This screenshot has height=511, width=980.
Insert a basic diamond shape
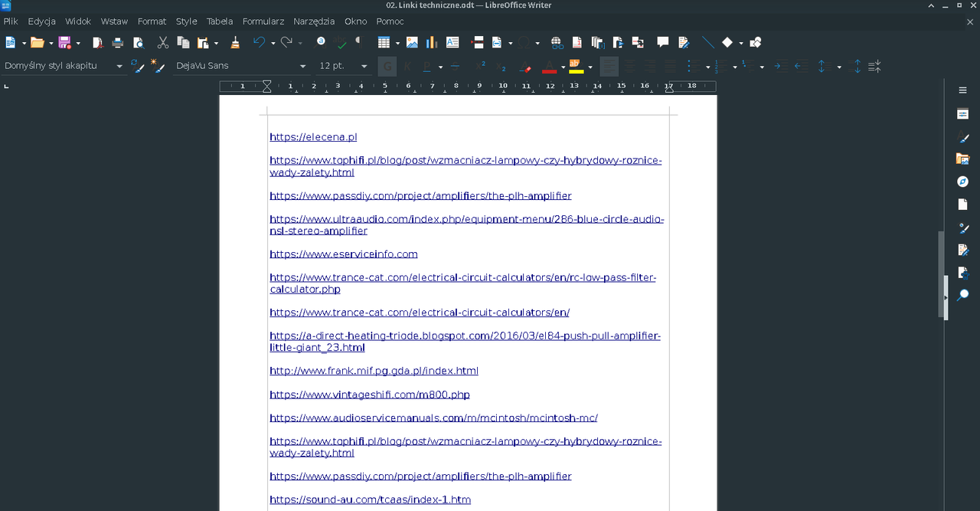(727, 42)
